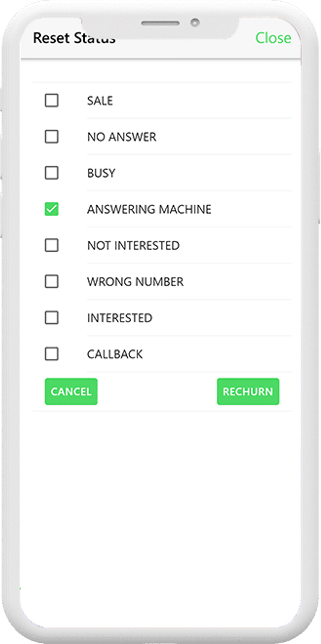The height and width of the screenshot is (644, 321).
Task: Select the NOT INTERESTED checkbox
Action: (51, 245)
